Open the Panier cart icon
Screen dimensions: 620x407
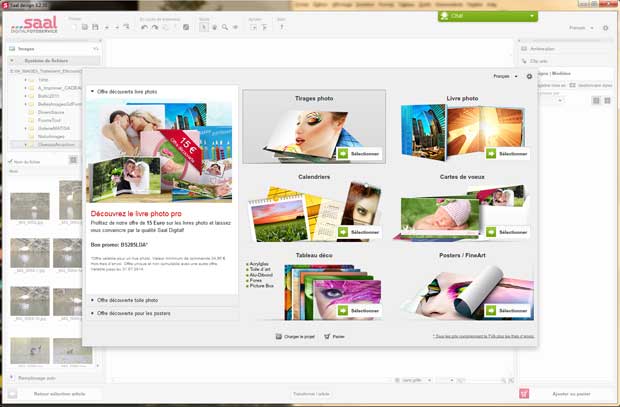tap(328, 336)
